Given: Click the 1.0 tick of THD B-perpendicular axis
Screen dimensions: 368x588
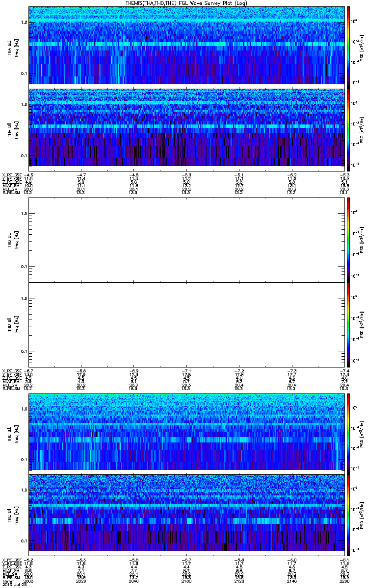Looking at the screenshot, I should (x=24, y=214).
